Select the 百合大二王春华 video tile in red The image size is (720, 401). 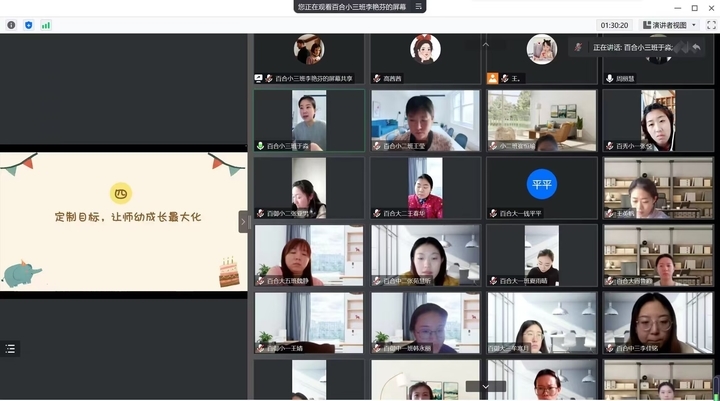coord(425,188)
